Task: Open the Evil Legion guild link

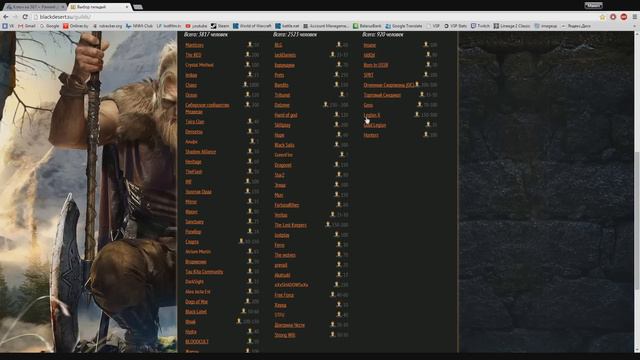Action: (x=375, y=125)
